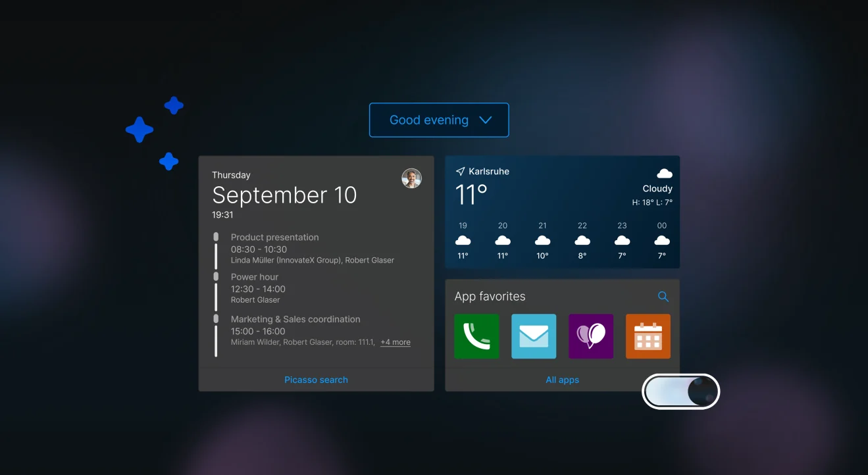
Task: Open the blue Mail envelope app
Action: tap(534, 336)
